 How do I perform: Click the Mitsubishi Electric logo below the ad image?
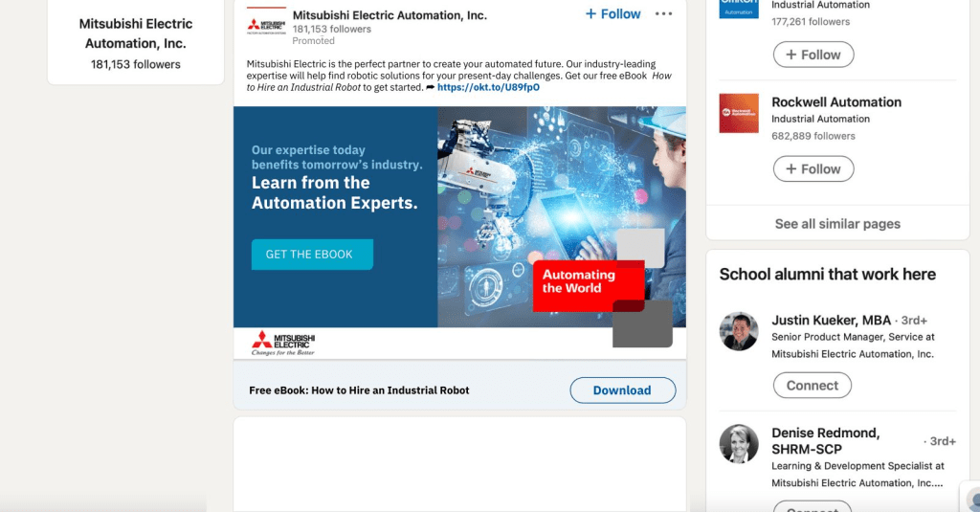283,344
